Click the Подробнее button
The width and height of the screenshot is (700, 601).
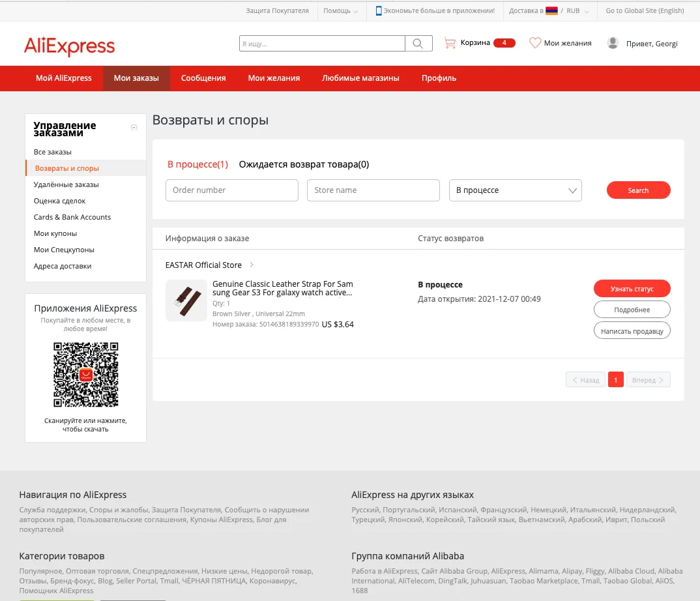(x=632, y=310)
